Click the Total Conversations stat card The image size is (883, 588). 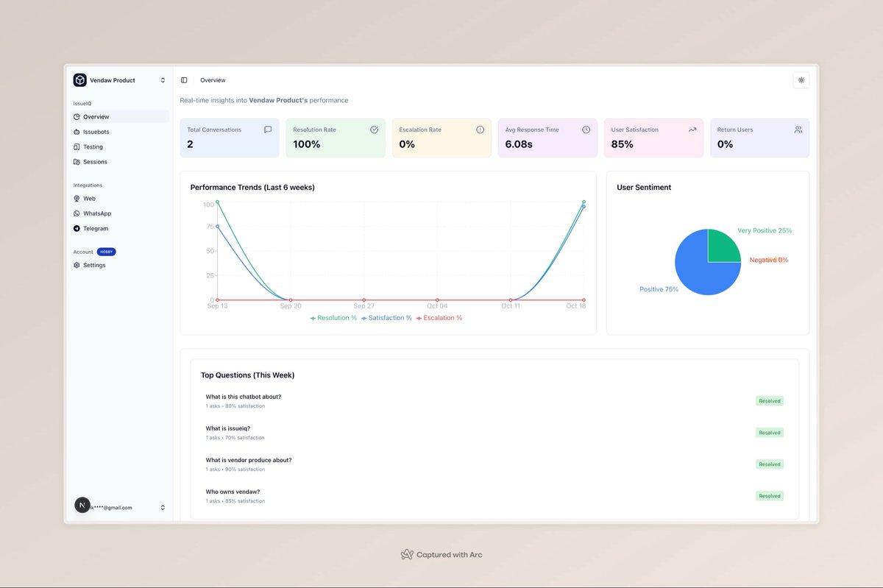pyautogui.click(x=229, y=138)
